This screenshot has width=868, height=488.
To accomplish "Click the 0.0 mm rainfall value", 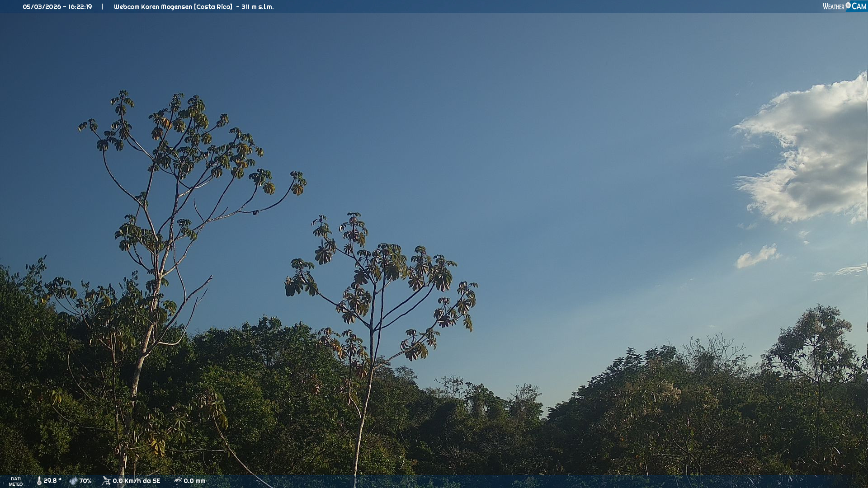I will (x=194, y=481).
